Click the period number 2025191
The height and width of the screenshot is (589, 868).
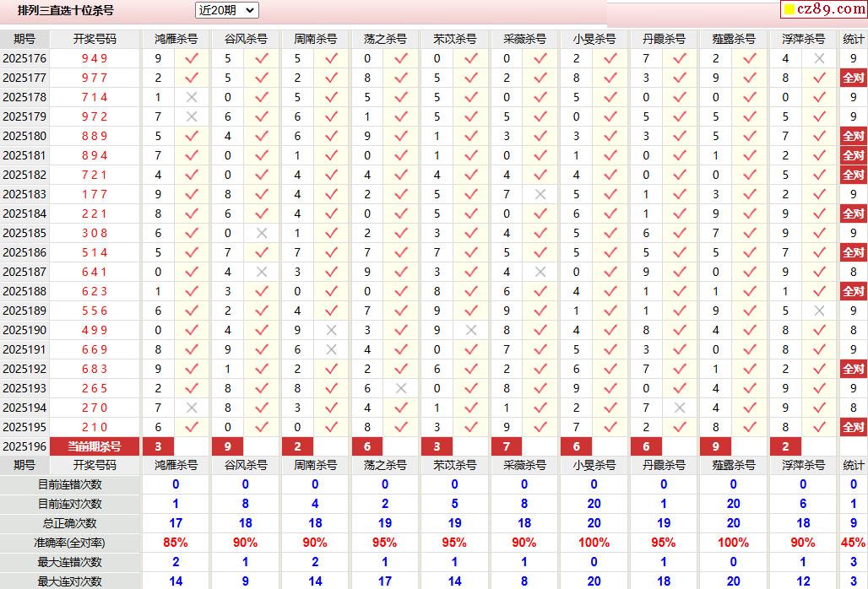pos(24,349)
